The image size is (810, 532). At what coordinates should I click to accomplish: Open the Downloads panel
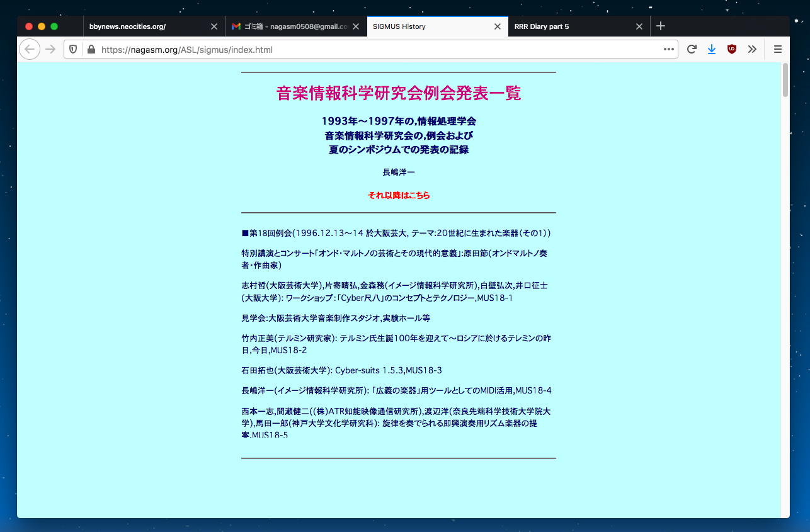(712, 49)
